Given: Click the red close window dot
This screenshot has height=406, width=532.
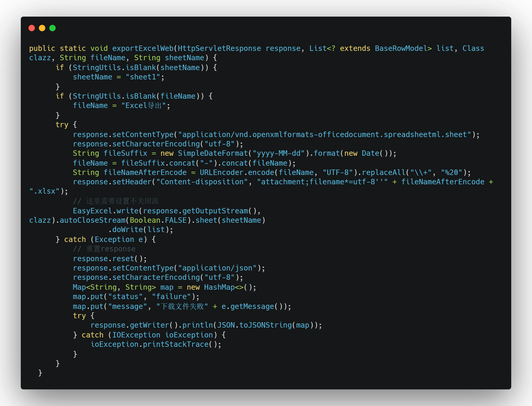Looking at the screenshot, I should coord(32,28).
